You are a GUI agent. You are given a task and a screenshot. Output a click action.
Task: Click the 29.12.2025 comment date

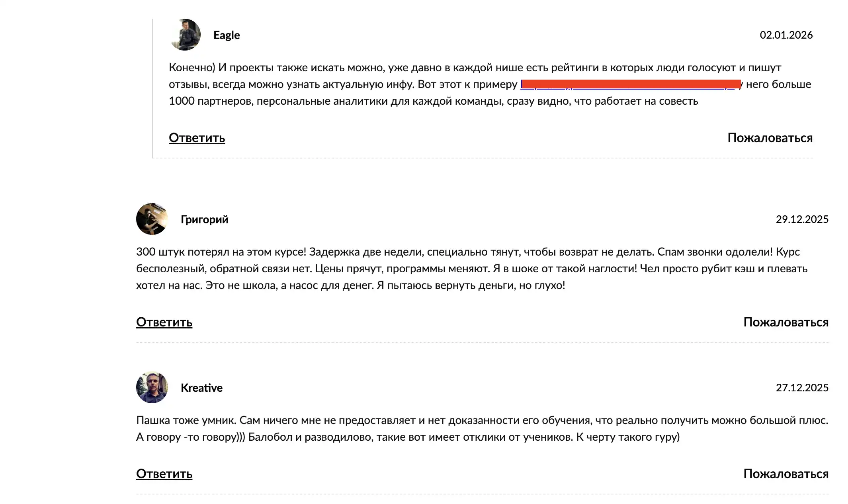tap(802, 219)
